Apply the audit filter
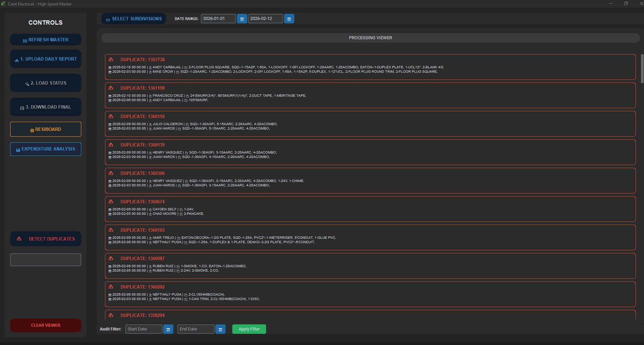This screenshot has height=345, width=644. 249,329
